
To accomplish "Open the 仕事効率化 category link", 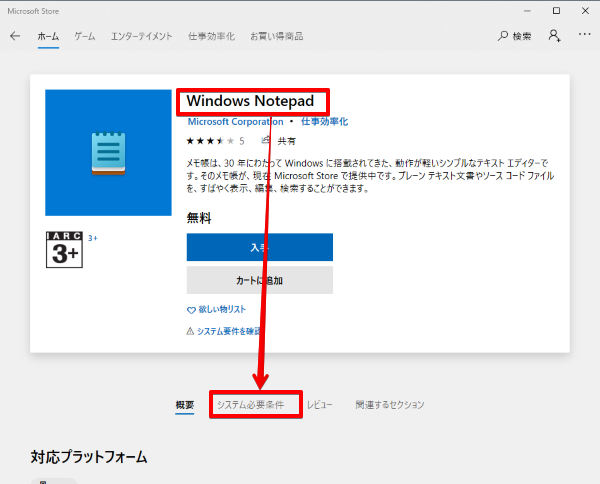I will point(324,122).
